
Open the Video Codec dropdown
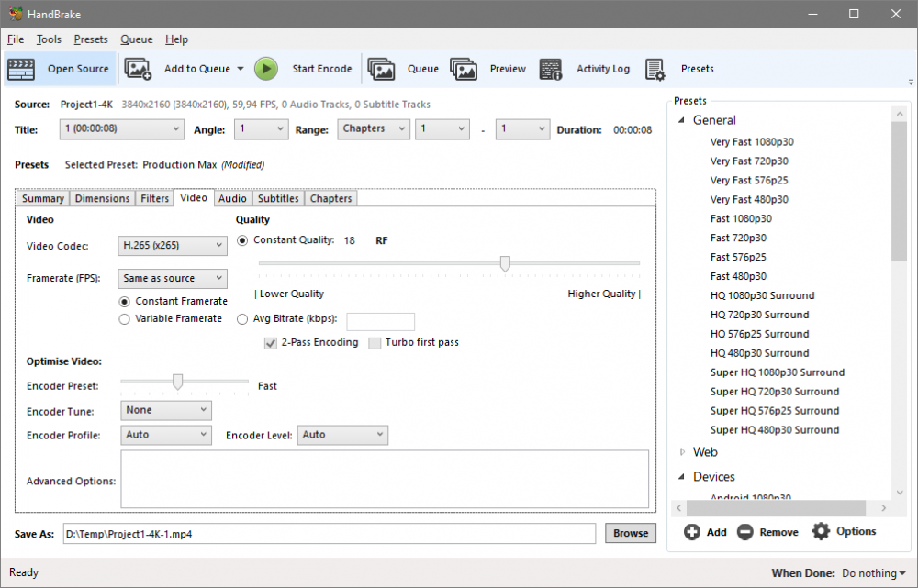174,245
